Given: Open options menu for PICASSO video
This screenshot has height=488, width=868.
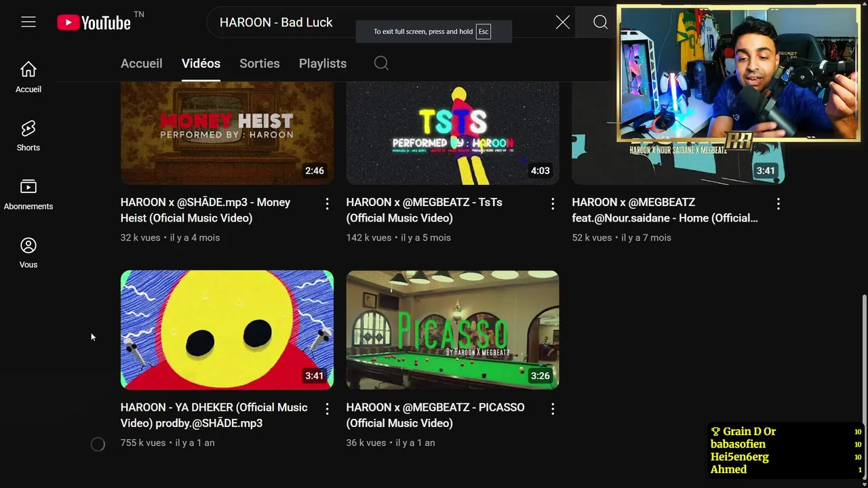Looking at the screenshot, I should click(x=553, y=409).
